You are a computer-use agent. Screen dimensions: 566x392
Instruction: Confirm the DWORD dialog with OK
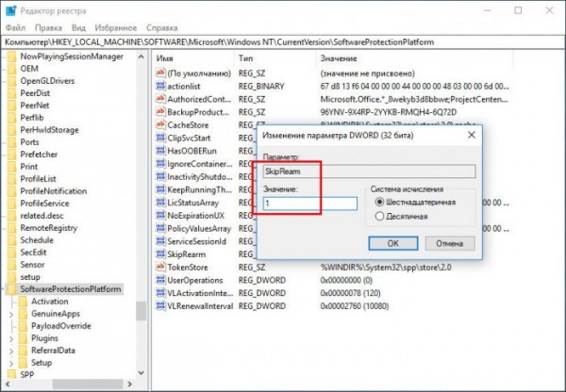point(393,243)
